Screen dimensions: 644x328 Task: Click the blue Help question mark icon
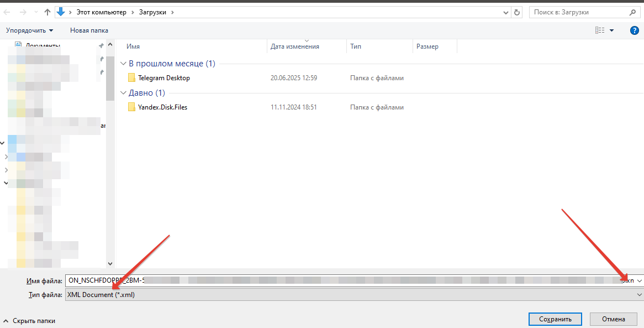[634, 30]
